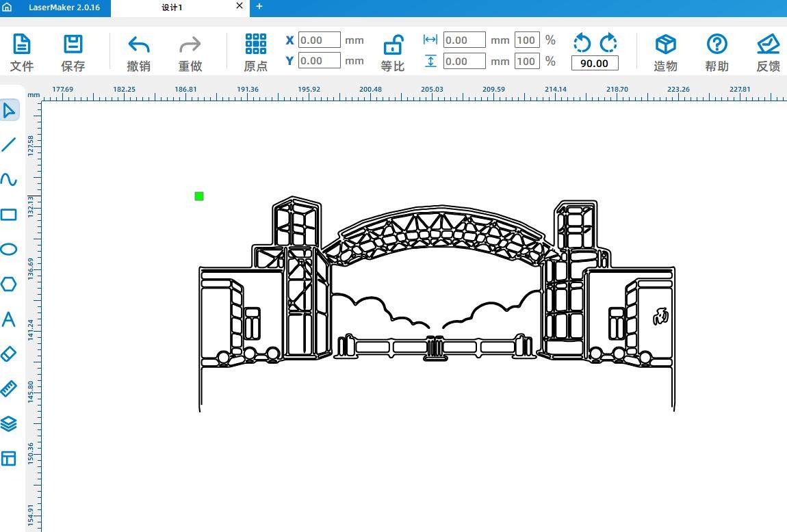Toggle the aspect ratio lock (等比)
The image size is (787, 532).
[x=393, y=53]
